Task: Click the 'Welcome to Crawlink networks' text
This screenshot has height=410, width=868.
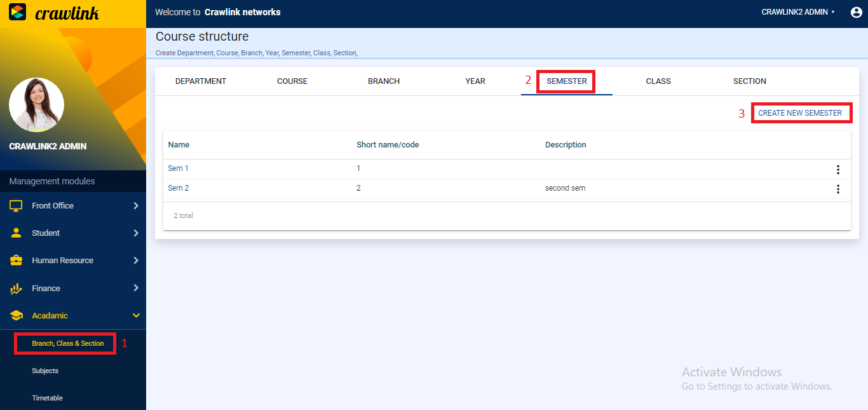Action: pos(218,12)
